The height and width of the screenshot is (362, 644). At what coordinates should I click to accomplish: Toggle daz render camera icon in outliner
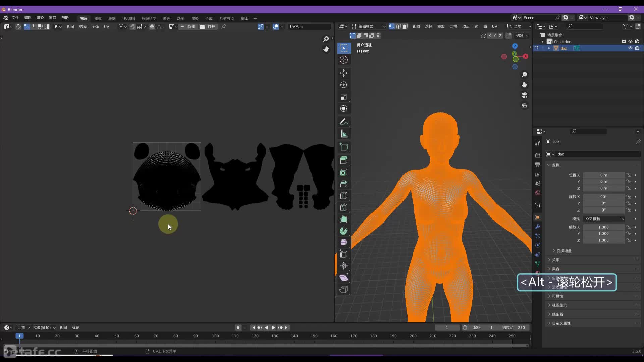coord(637,48)
